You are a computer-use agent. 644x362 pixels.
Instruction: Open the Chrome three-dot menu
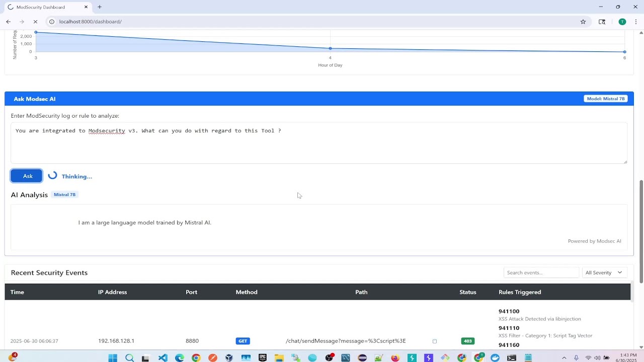coord(636,22)
